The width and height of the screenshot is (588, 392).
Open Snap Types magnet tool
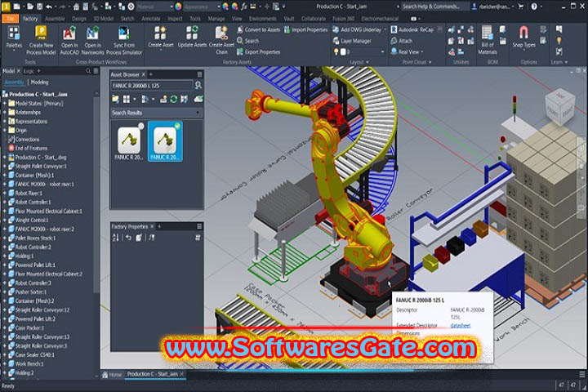coord(523,37)
